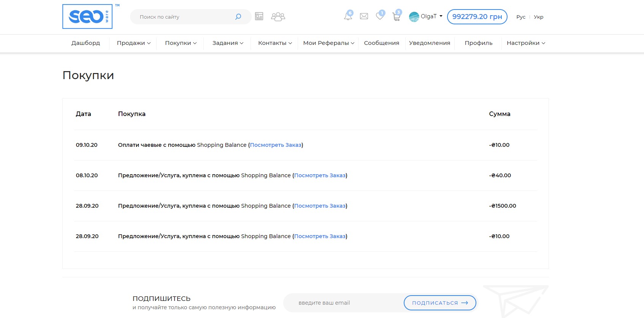Open the users group icon
This screenshot has width=644, height=318.
point(278,16)
